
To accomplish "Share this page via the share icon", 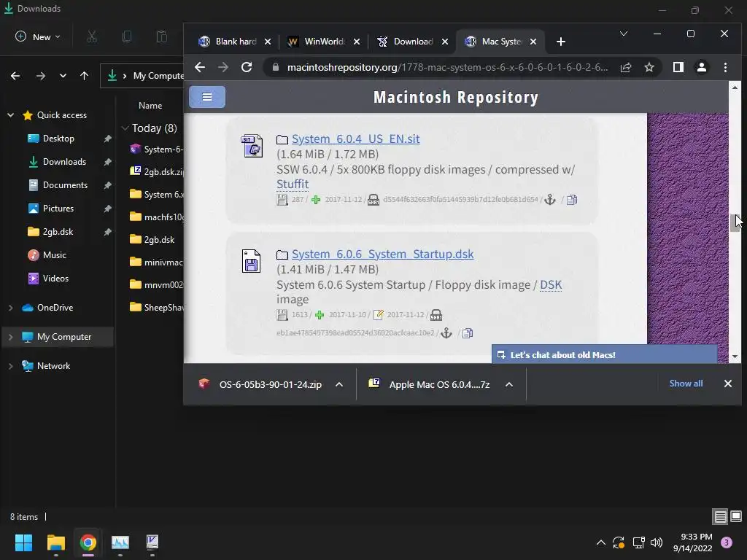I will [625, 67].
